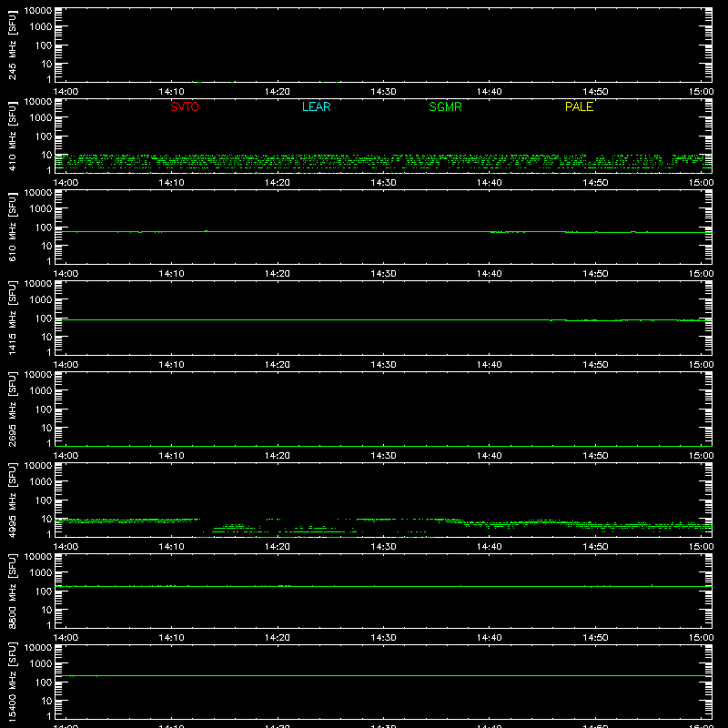Image resolution: width=728 pixels, height=728 pixels.
Task: Click the "2695 MHz [SFU]" axis label
Action: tap(13, 409)
